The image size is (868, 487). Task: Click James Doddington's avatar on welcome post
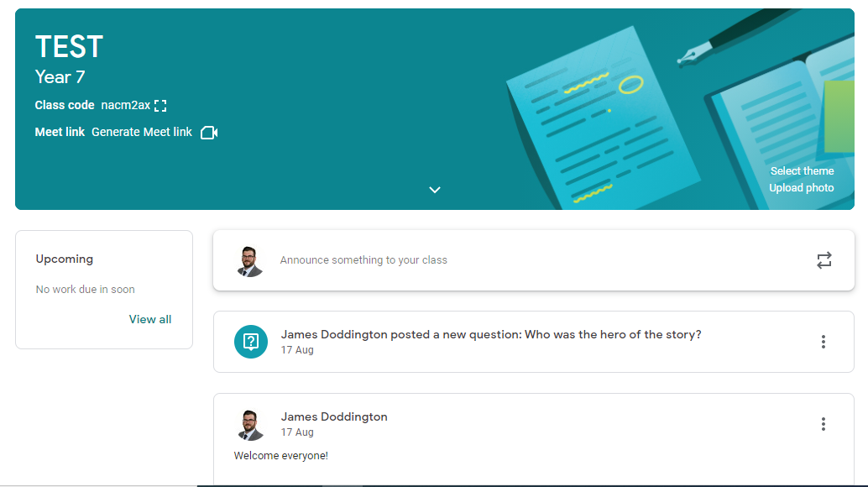click(249, 424)
